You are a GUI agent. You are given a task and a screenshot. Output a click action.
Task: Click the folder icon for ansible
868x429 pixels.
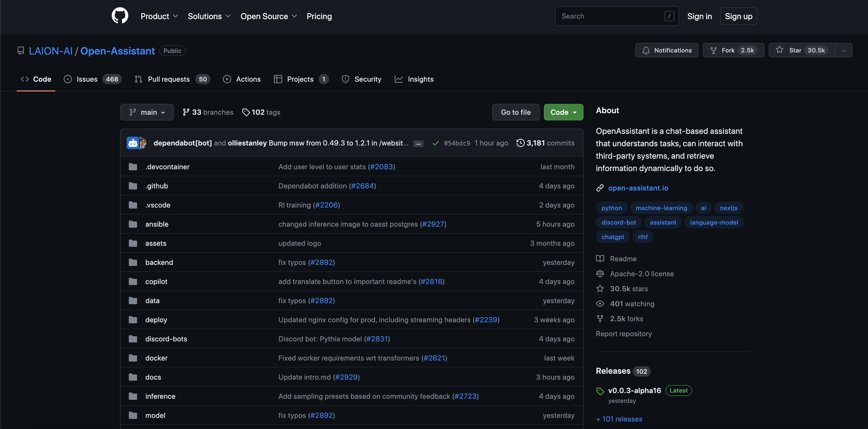(x=133, y=224)
